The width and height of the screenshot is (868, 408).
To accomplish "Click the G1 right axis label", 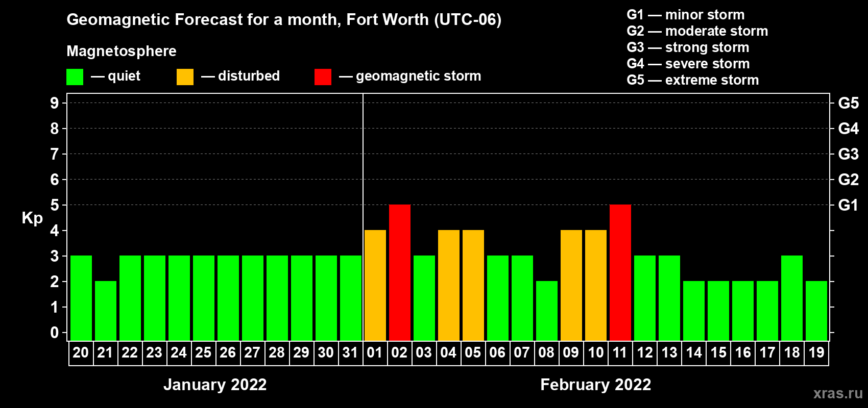I will tap(849, 205).
